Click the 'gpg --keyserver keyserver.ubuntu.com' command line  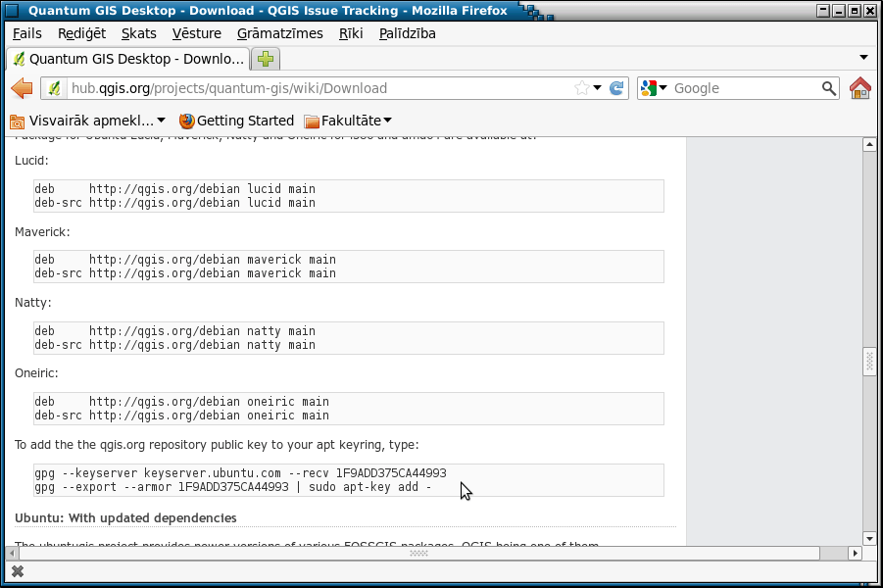point(240,473)
